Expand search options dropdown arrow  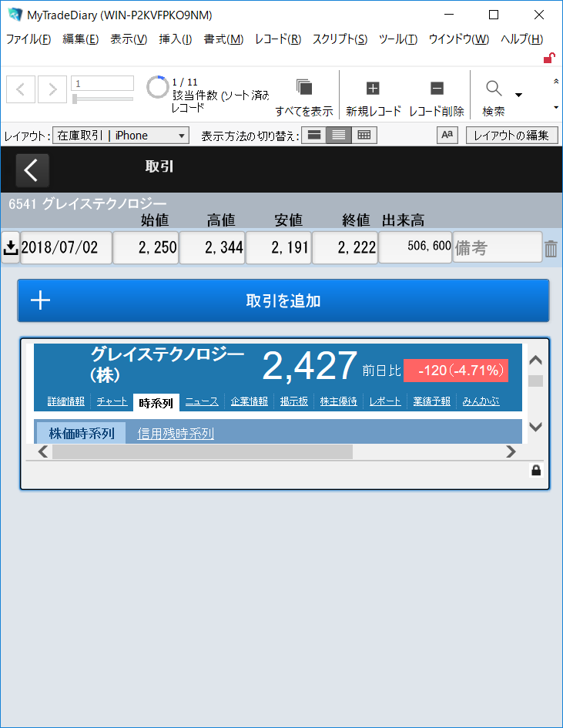[518, 96]
